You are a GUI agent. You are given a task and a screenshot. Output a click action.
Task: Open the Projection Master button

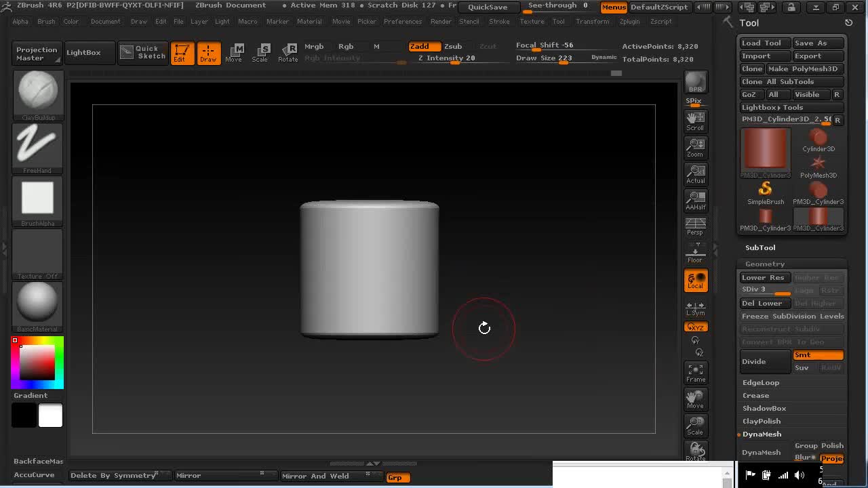coord(37,54)
